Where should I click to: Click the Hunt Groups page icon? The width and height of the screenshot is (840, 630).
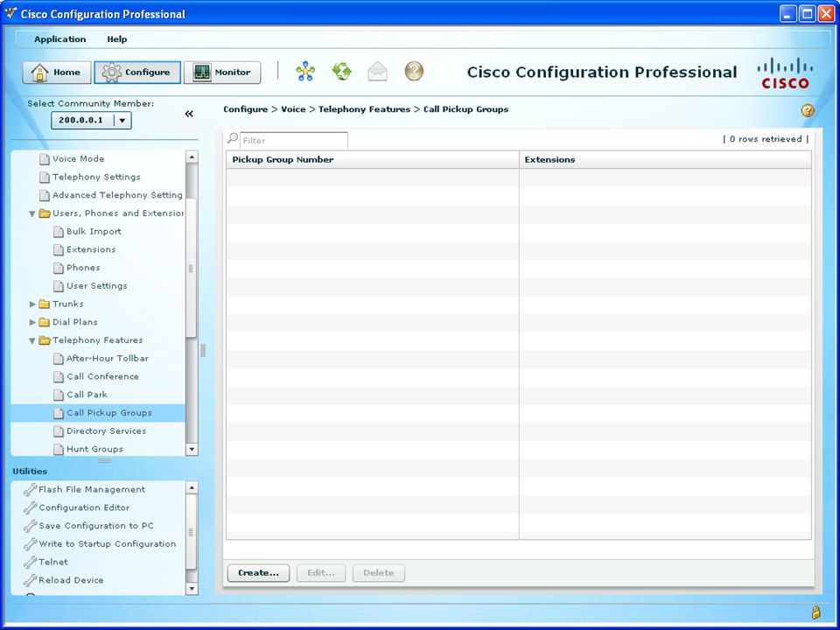click(x=59, y=450)
